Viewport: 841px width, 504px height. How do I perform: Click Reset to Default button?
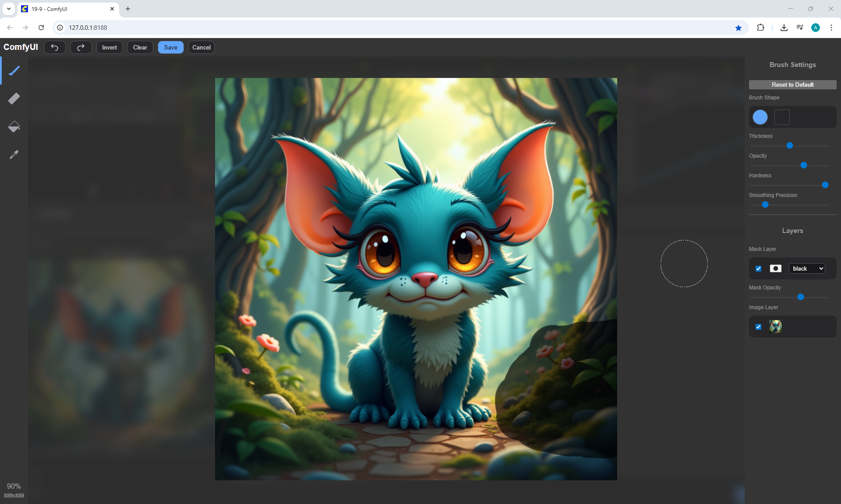tap(792, 85)
